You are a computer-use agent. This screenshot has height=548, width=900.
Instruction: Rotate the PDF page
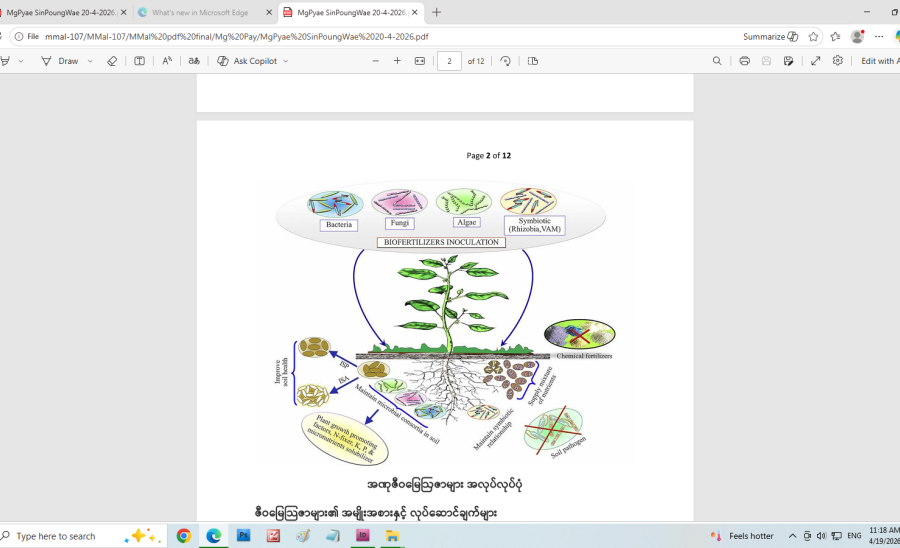click(x=505, y=61)
